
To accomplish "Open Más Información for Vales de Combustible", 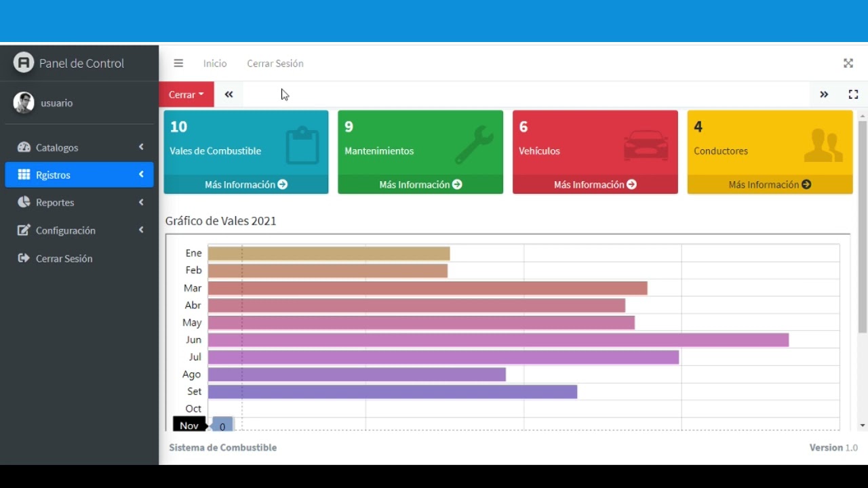I will (x=246, y=184).
